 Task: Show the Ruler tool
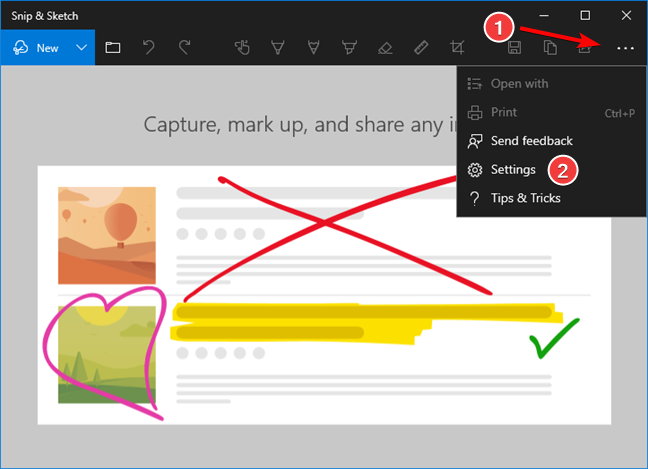pyautogui.click(x=421, y=48)
